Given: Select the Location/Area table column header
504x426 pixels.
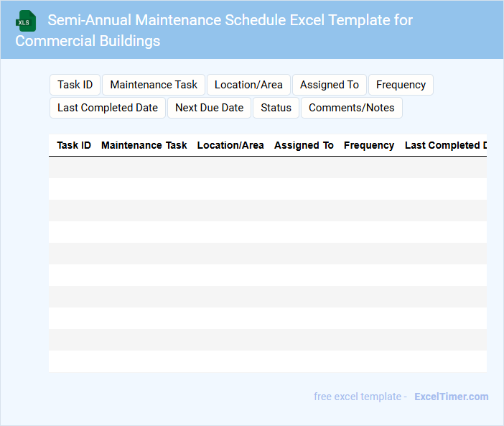Looking at the screenshot, I should point(230,145).
